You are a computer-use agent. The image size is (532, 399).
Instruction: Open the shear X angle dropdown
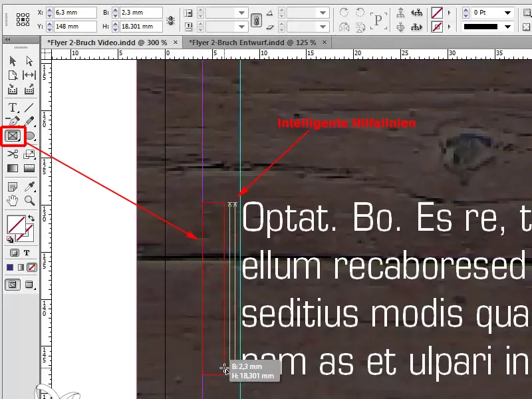[x=323, y=27]
